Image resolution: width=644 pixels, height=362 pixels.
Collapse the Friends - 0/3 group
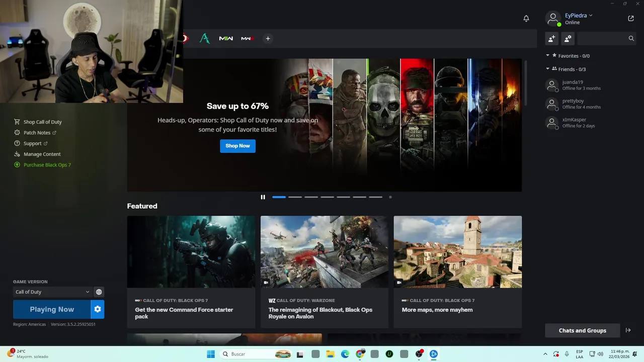click(548, 69)
